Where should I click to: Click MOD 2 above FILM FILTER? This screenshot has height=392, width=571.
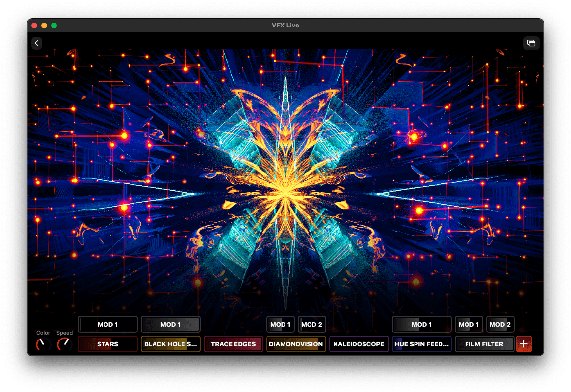(x=500, y=324)
